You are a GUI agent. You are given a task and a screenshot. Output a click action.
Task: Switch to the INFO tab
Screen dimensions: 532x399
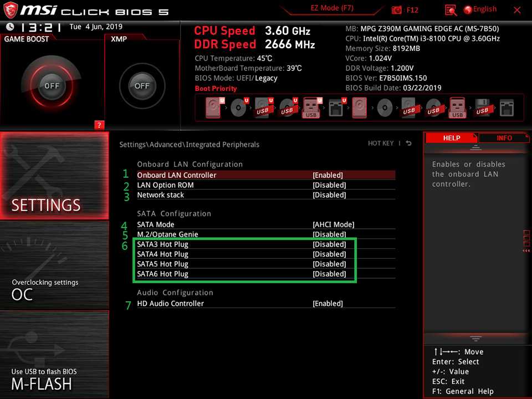(504, 138)
